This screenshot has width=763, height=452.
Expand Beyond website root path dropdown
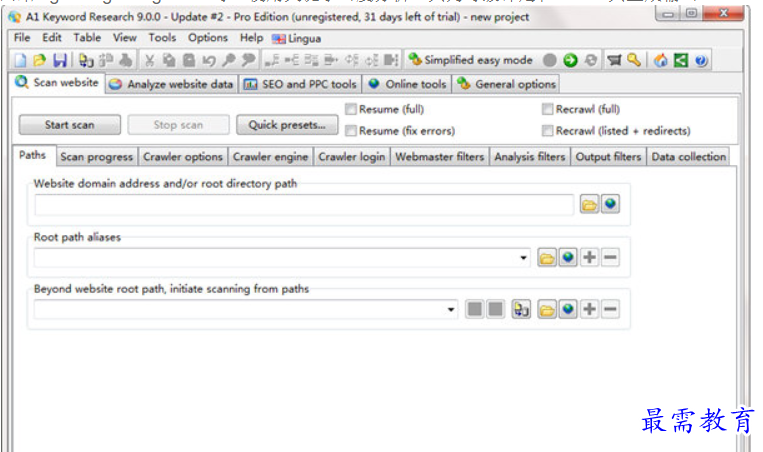tap(451, 309)
